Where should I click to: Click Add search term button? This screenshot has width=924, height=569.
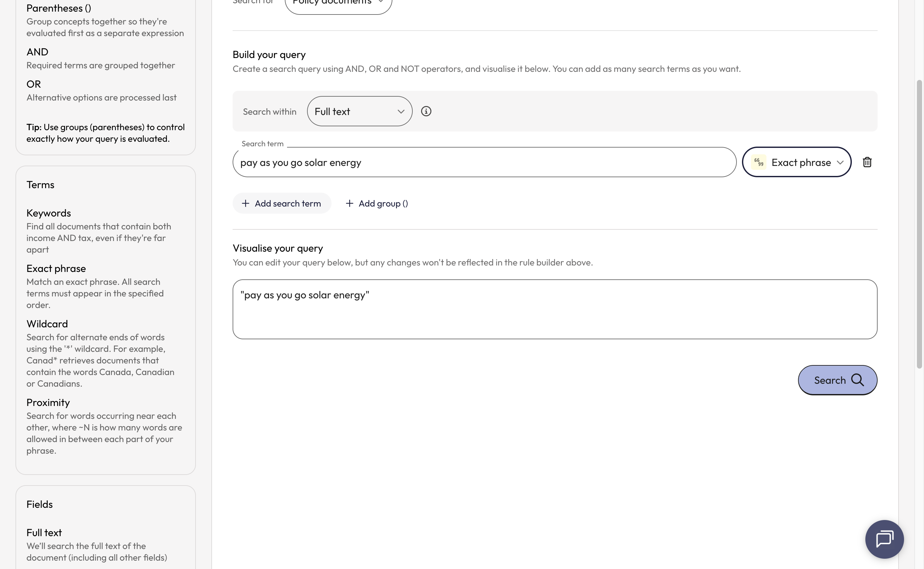[x=282, y=204]
